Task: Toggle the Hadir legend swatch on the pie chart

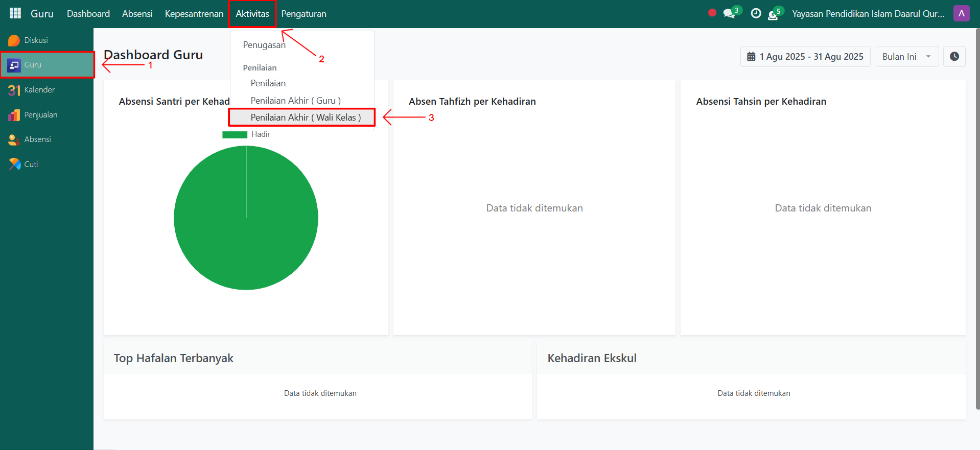Action: coord(235,134)
